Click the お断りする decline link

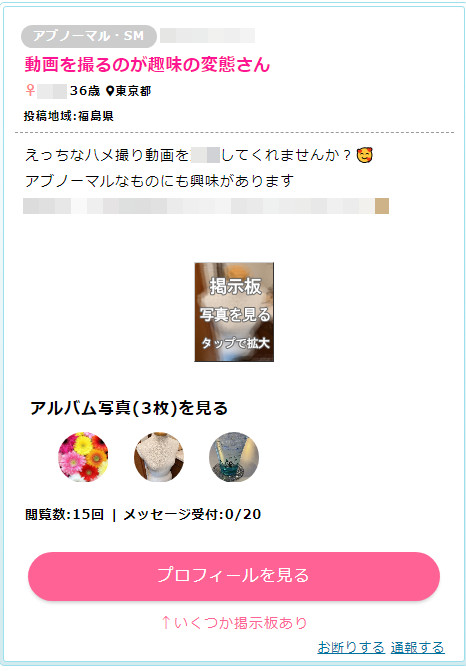(351, 647)
